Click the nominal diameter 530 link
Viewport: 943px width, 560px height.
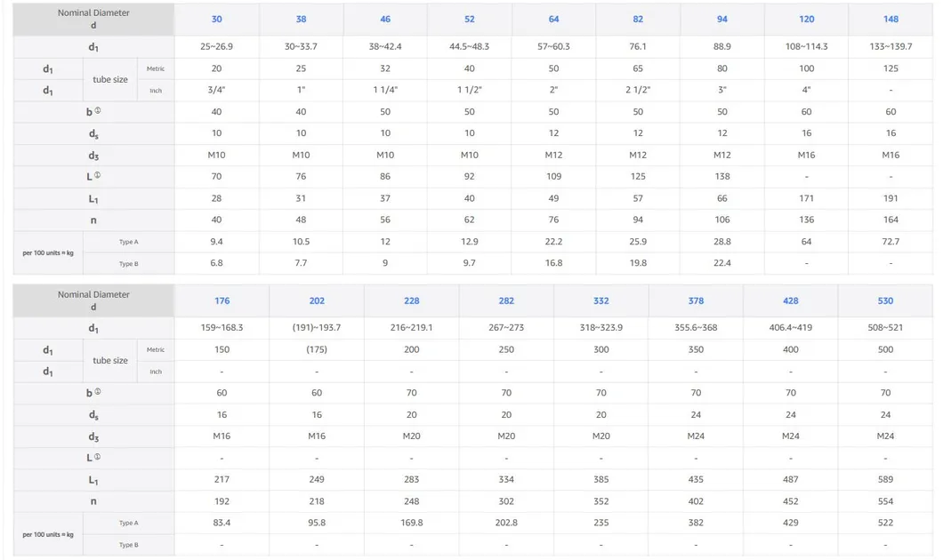click(x=885, y=301)
